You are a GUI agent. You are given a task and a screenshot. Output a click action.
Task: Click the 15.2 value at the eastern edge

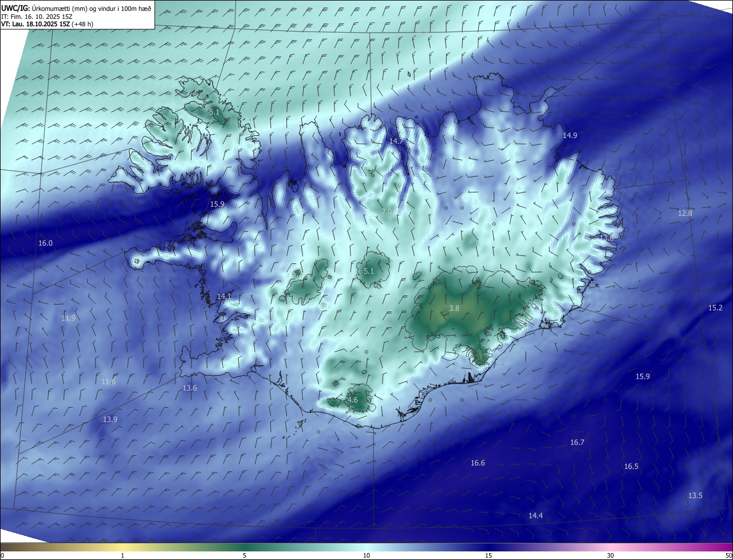coord(715,307)
